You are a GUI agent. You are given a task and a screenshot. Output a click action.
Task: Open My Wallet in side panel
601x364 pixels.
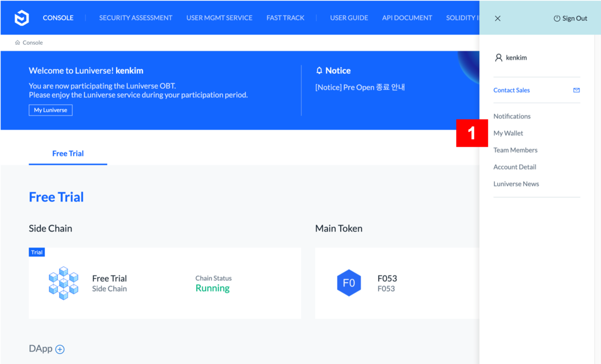[x=508, y=133]
